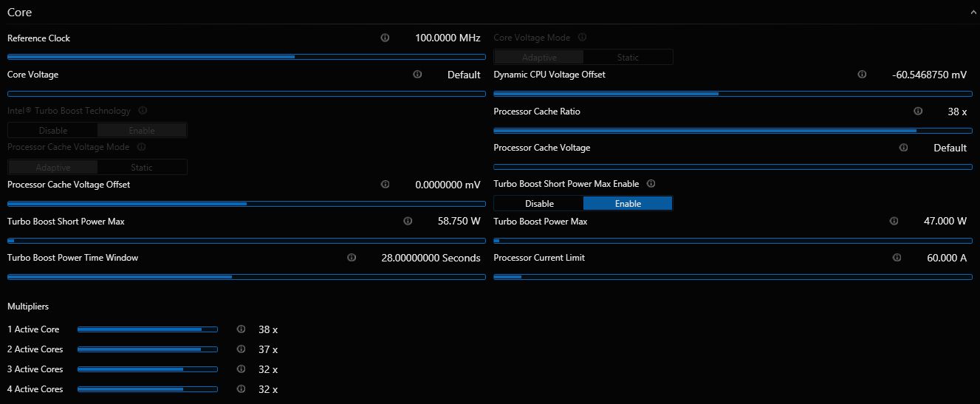Viewport: 980px width, 404px height.
Task: Open info icon for Processor Cache Voltage
Action: [x=903, y=148]
